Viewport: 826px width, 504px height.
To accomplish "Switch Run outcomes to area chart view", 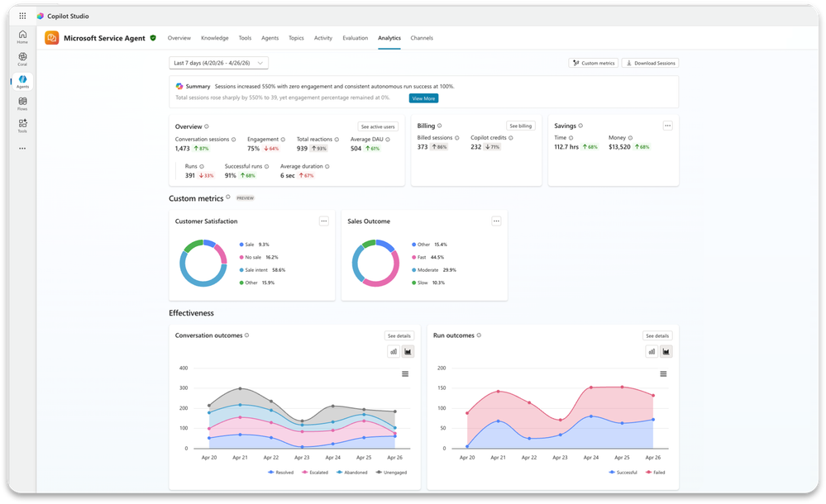I will (666, 351).
